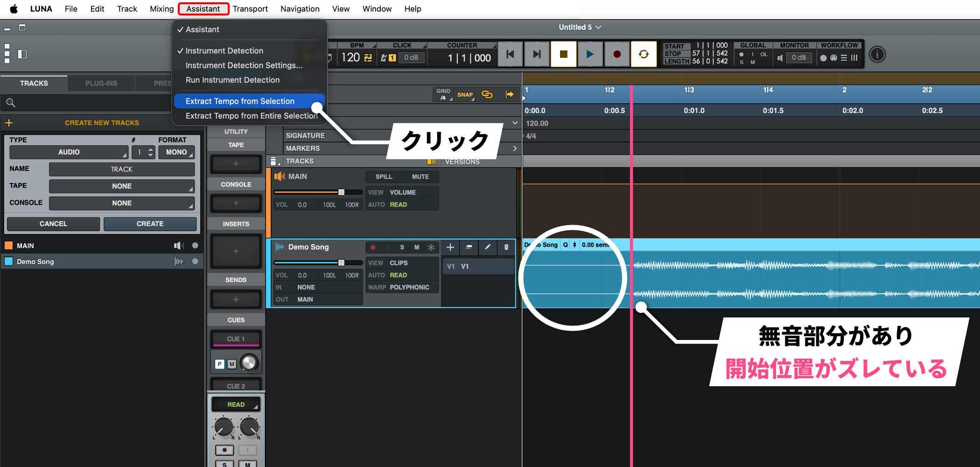Expand the Untitled 5 project title dropdown
This screenshot has height=467, width=980.
pyautogui.click(x=580, y=28)
